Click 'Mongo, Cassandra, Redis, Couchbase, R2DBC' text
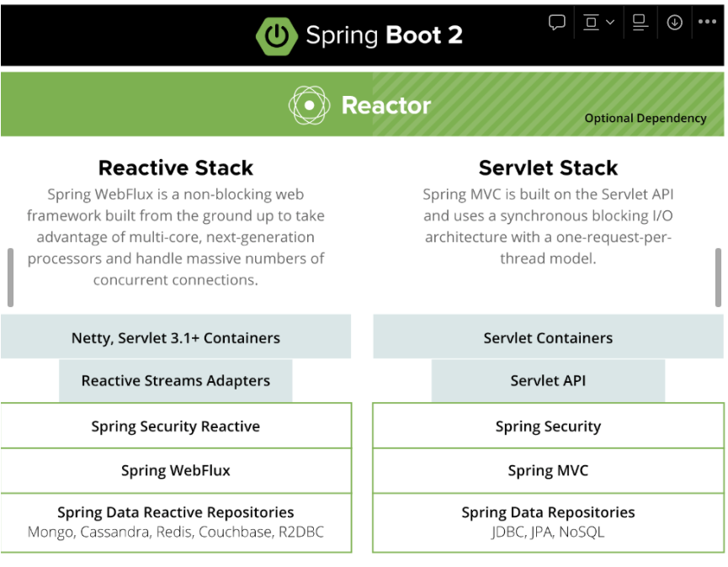 [176, 532]
